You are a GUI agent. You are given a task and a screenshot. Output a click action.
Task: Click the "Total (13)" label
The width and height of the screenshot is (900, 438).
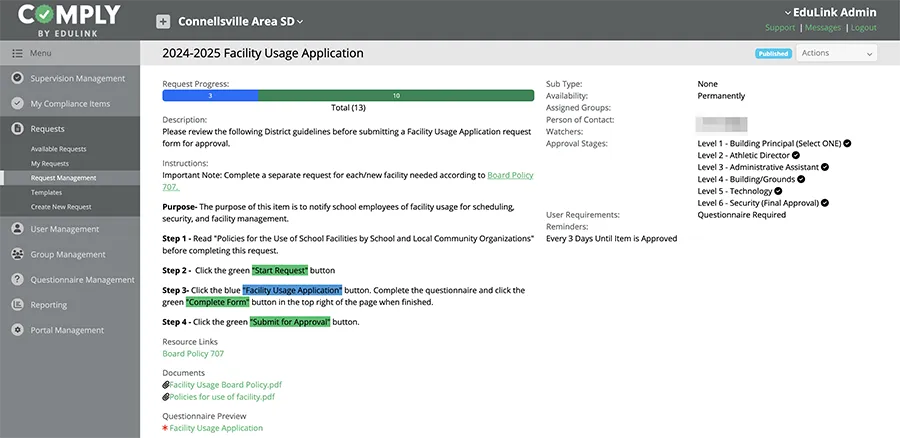348,107
